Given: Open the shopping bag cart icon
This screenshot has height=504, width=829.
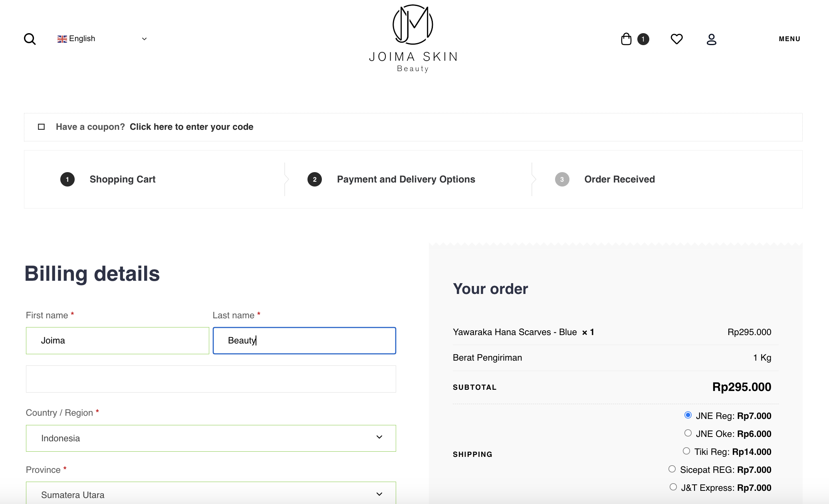Looking at the screenshot, I should 626,39.
